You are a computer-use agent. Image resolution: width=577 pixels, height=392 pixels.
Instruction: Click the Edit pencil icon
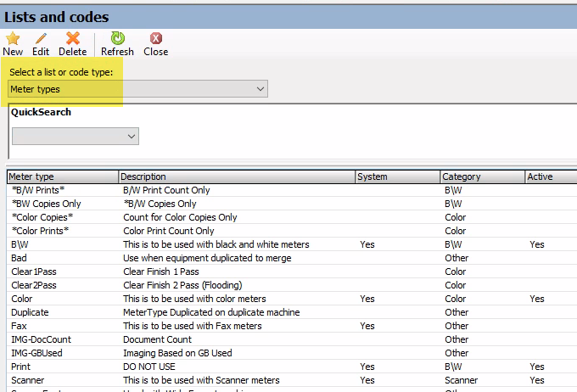click(41, 38)
